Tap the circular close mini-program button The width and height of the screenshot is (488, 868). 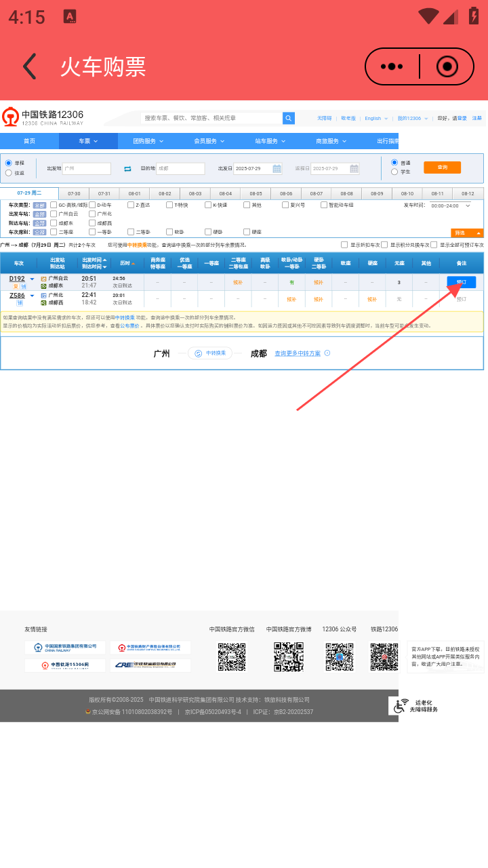click(x=447, y=66)
